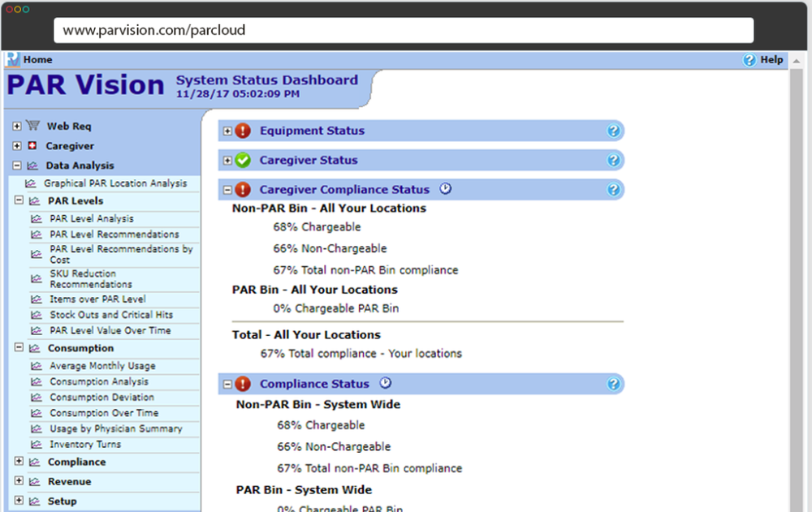Click the chart icon beside Consumption

coord(34,348)
